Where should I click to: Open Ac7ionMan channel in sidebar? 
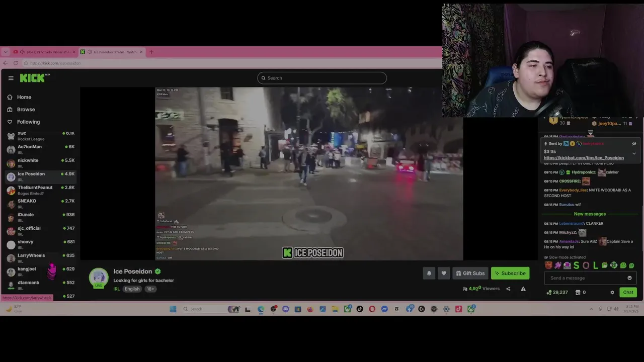point(40,149)
